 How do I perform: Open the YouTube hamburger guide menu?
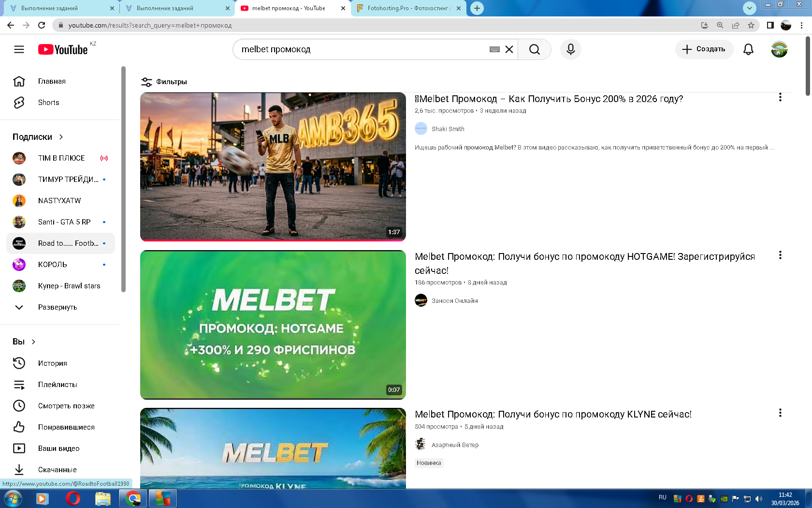click(x=19, y=49)
